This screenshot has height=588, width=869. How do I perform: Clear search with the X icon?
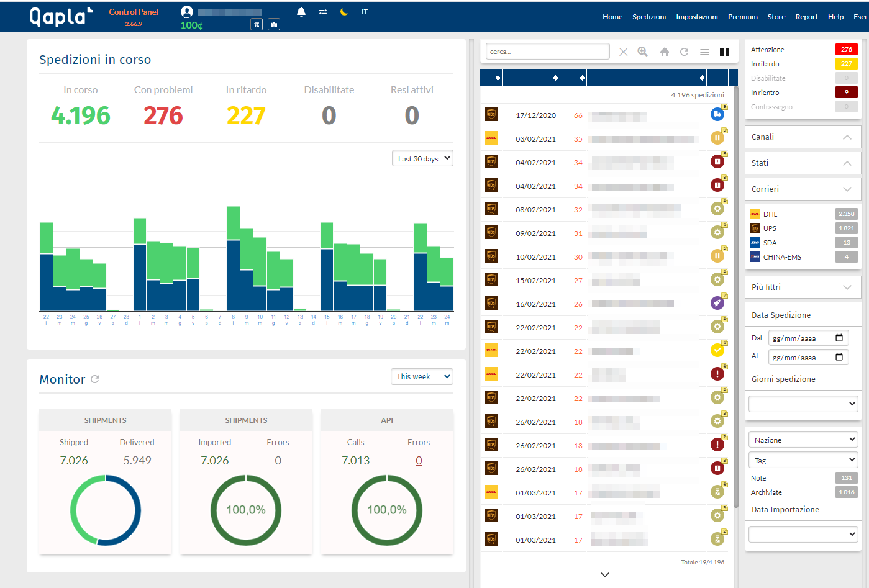click(x=624, y=52)
